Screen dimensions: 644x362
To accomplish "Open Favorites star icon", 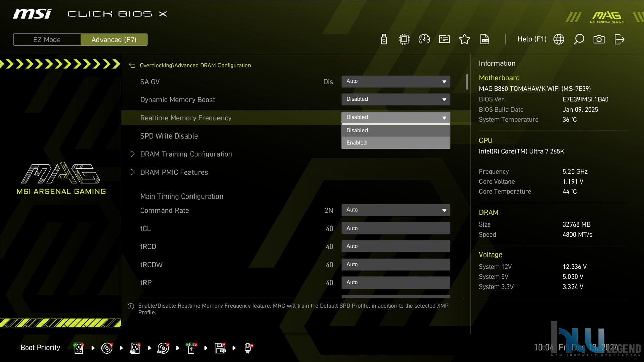I will (464, 39).
